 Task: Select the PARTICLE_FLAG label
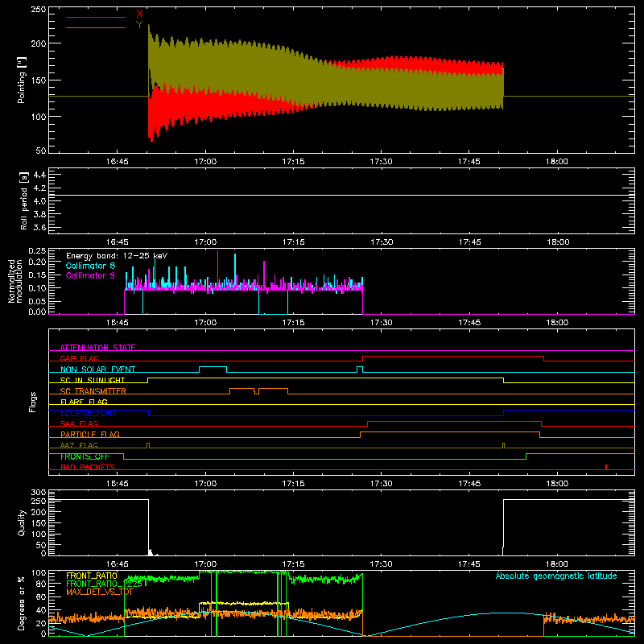tap(90, 434)
